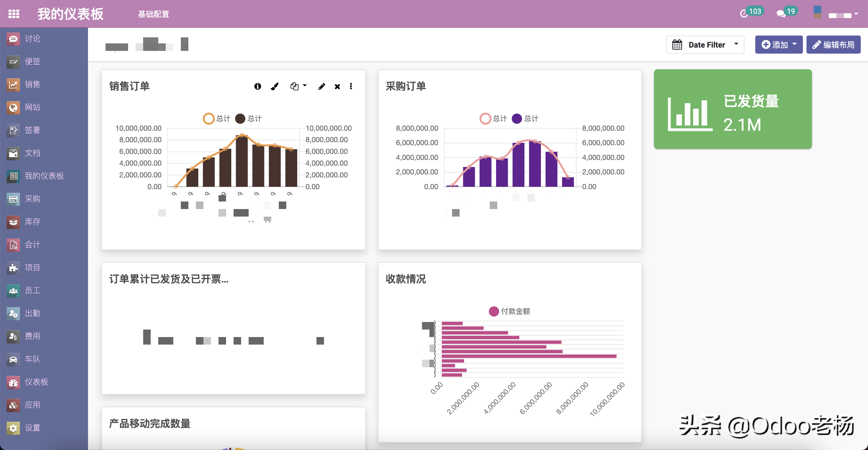Click the info icon on 销售订单 card
868x450 pixels.
pos(257,86)
